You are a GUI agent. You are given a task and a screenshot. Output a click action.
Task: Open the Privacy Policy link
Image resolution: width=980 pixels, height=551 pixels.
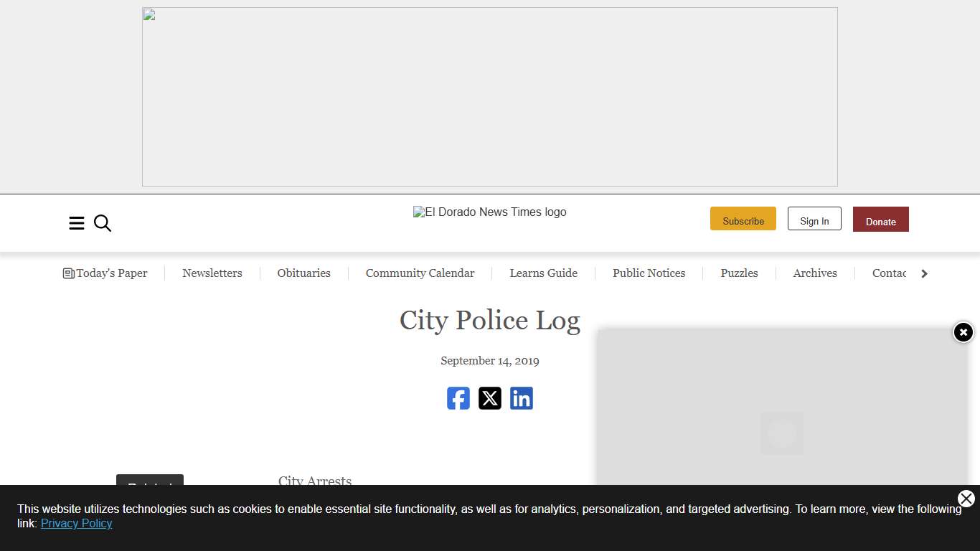coord(76,523)
